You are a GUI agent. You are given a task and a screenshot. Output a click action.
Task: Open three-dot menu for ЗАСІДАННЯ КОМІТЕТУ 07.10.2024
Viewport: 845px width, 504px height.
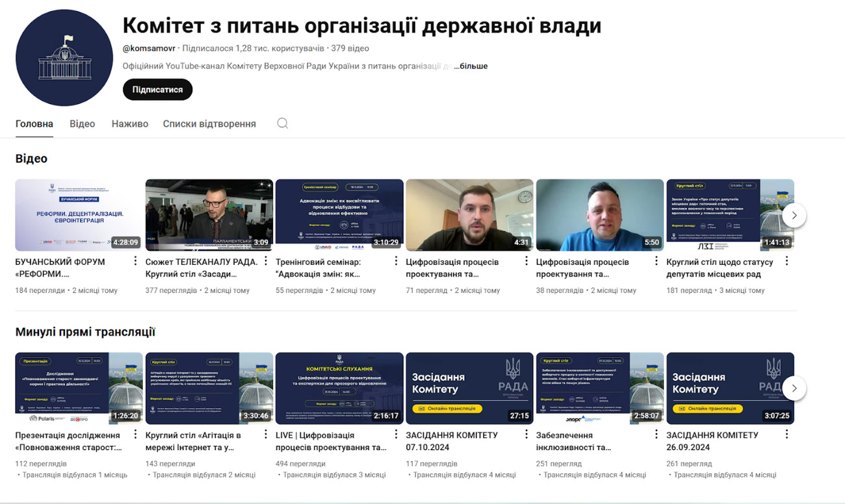[526, 435]
